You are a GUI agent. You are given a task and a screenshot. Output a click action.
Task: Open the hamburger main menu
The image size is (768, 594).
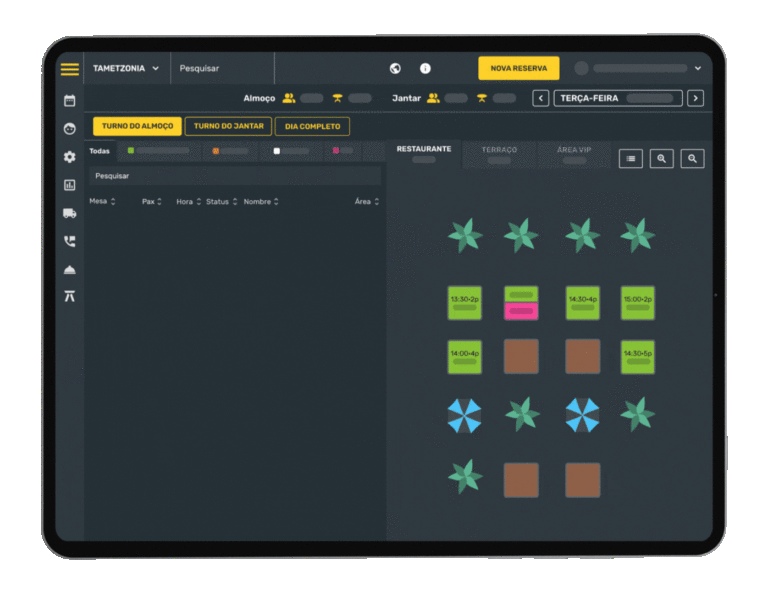[x=69, y=69]
